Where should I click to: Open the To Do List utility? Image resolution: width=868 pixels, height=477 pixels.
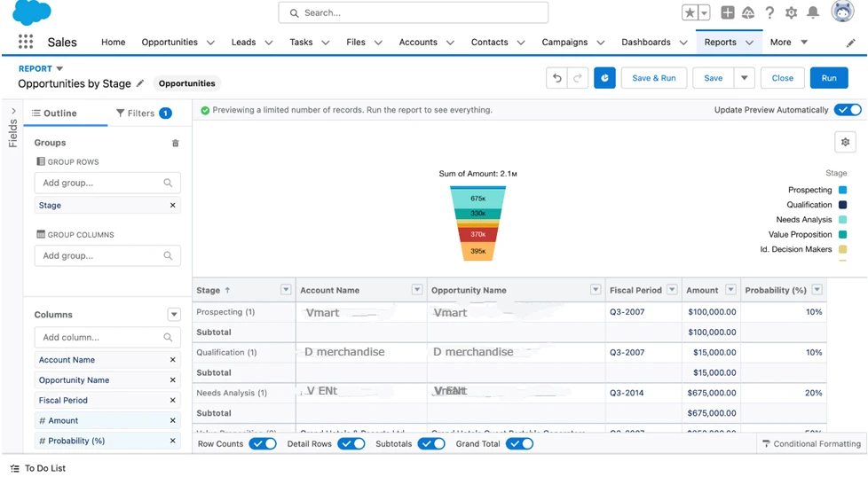click(x=37, y=468)
